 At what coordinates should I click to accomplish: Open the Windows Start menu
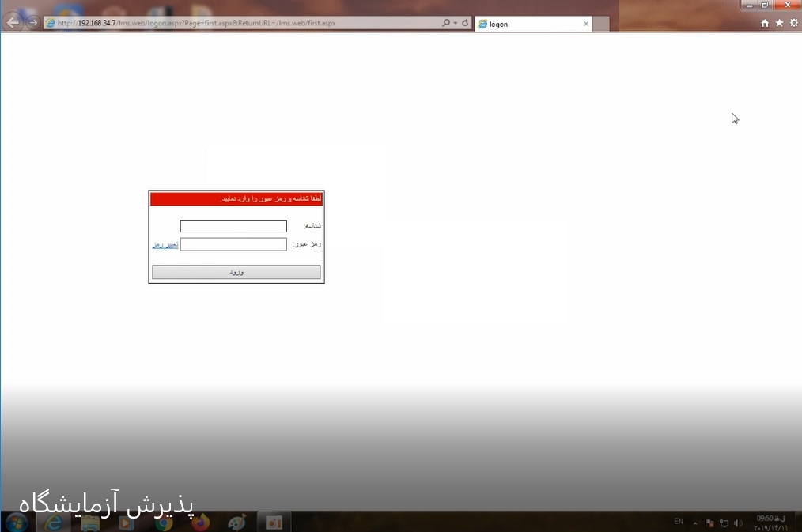pyautogui.click(x=17, y=522)
